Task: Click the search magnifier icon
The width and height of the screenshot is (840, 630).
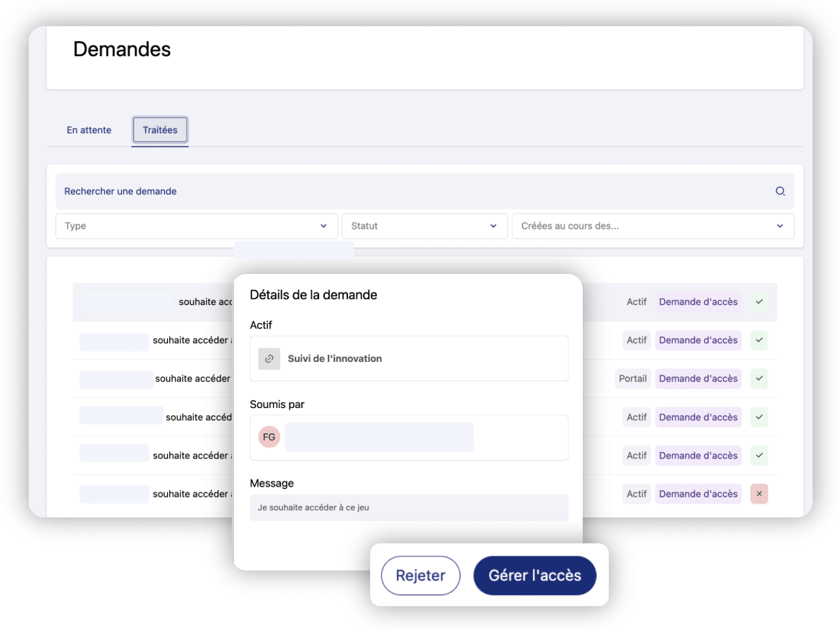Action: [779, 191]
